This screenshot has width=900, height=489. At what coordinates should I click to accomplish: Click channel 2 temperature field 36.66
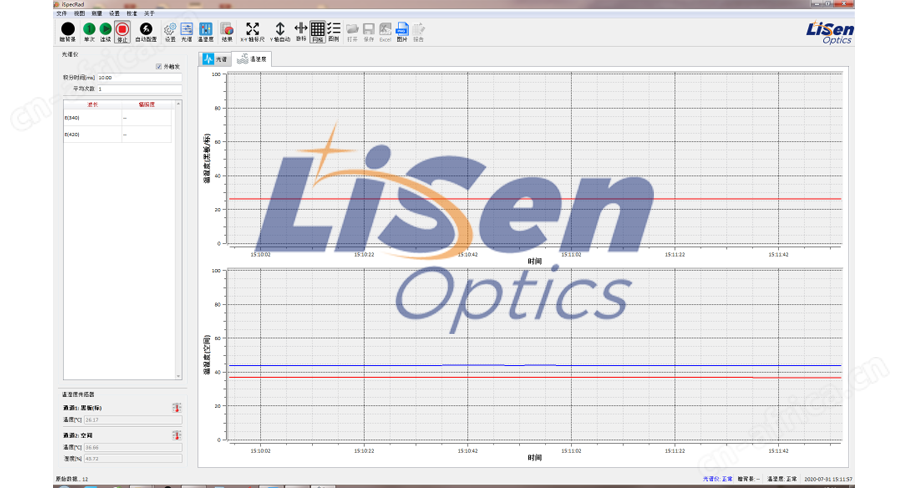pyautogui.click(x=133, y=447)
